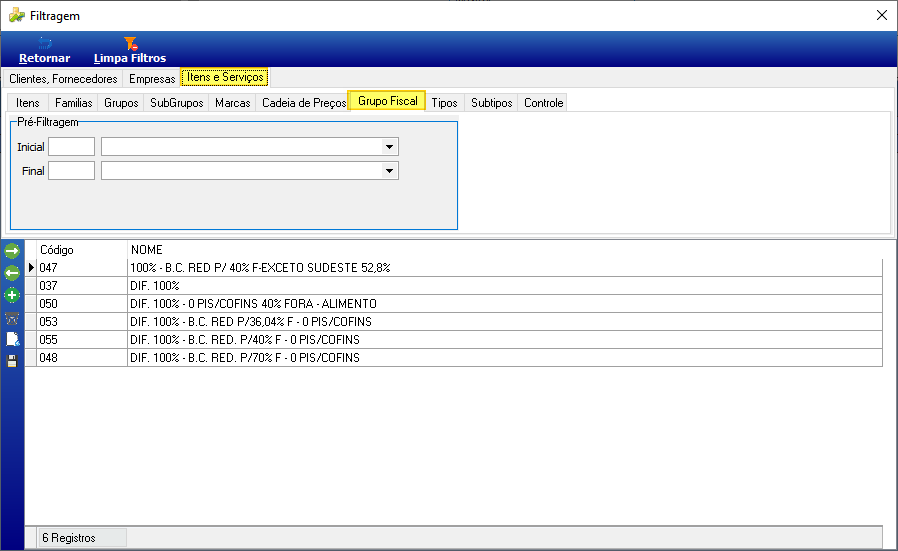Open the Controle sub-tab
Viewport: 898px width, 551px height.
543,103
